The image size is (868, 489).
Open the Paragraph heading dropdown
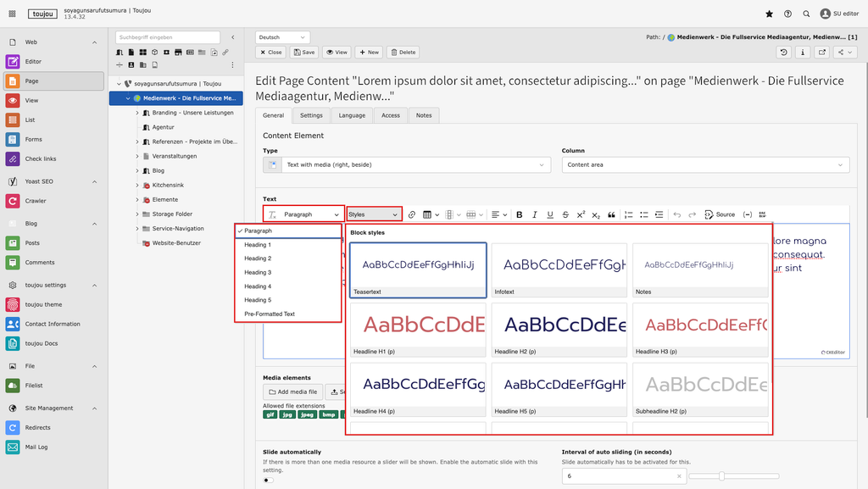click(303, 214)
